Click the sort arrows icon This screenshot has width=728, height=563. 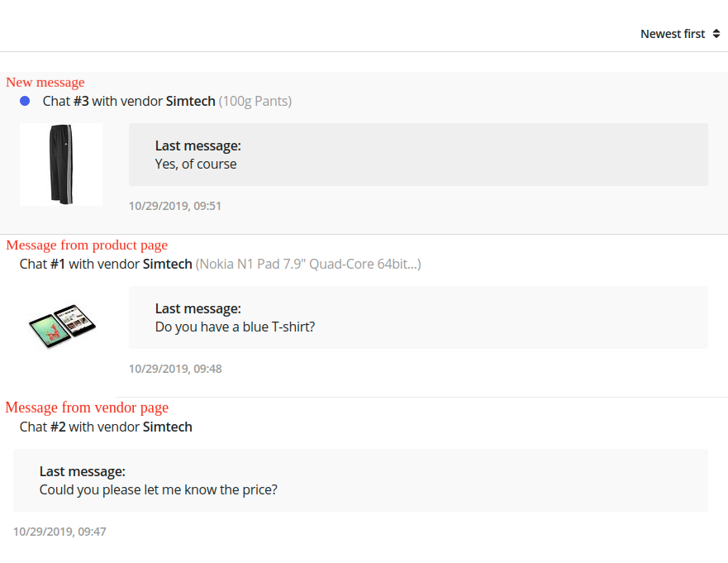point(716,34)
